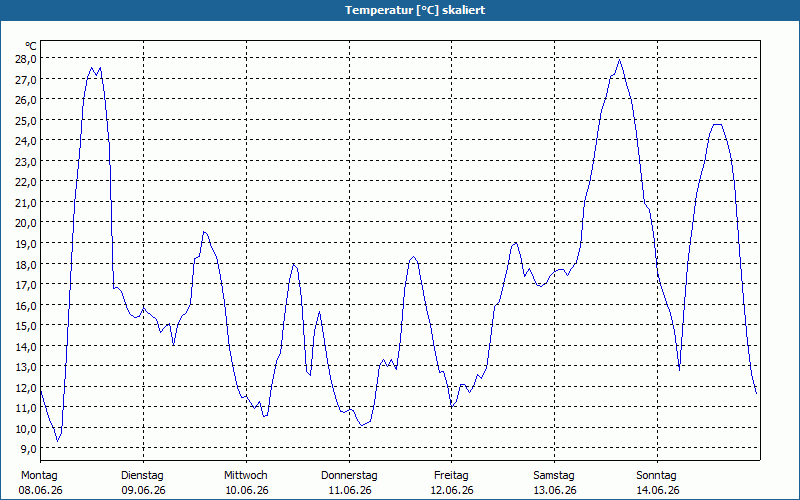This screenshot has height=500, width=800.
Task: Click the '15,0' y-axis label
Action: pos(26,326)
